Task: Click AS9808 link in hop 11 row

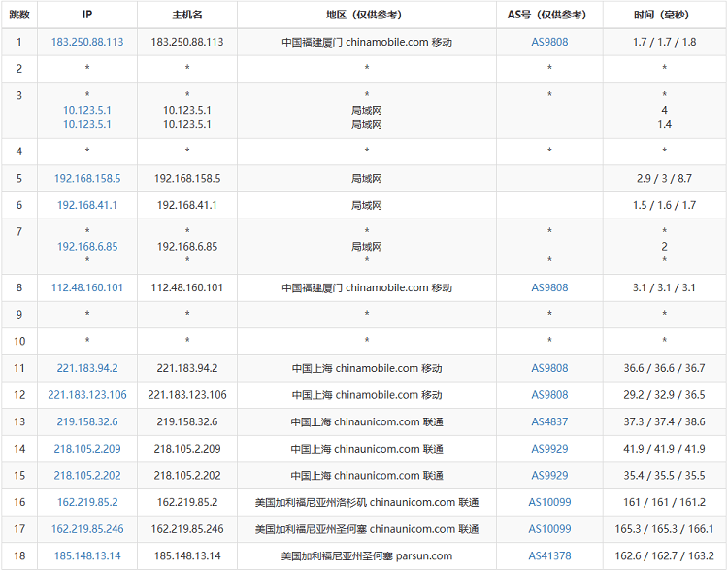Action: (x=549, y=368)
